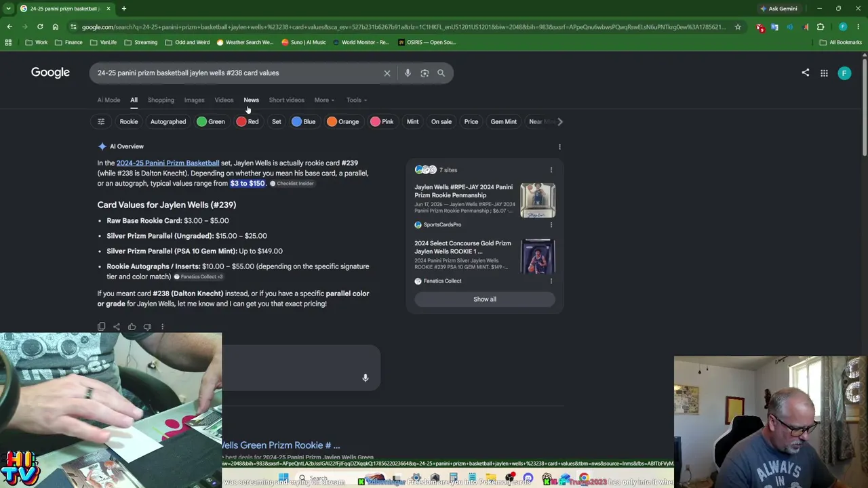Click the Ask Gemini button
Viewport: 868px width, 488px height.
point(778,9)
